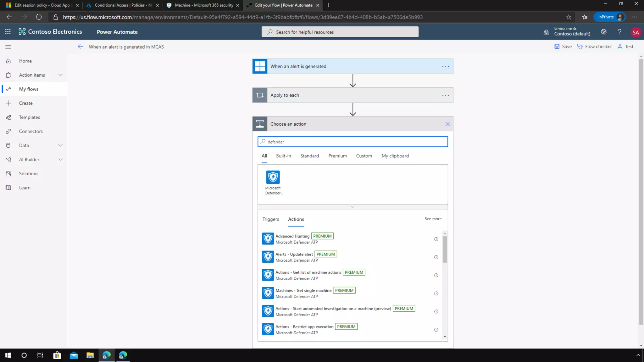The image size is (644, 362).
Task: Open Conditional Access Policies browser tab
Action: pos(123,5)
